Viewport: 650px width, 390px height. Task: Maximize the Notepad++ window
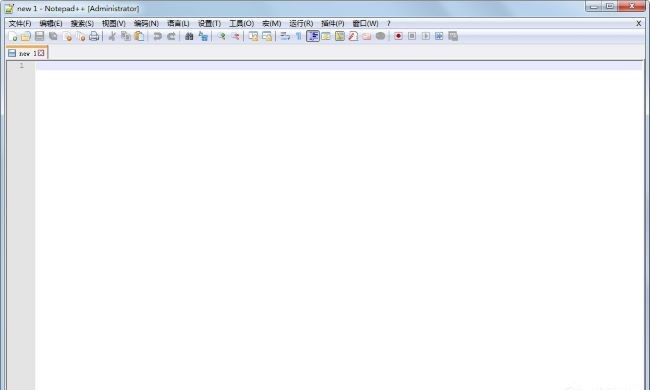point(610,6)
